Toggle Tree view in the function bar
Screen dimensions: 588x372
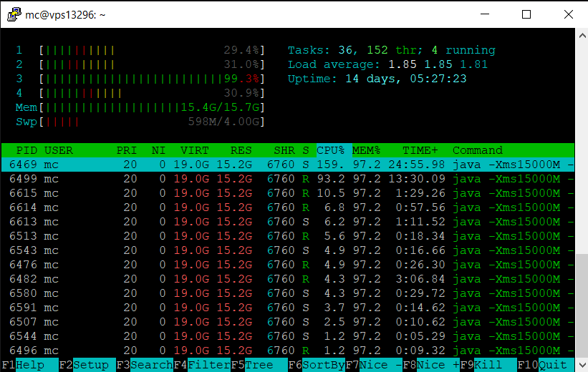click(x=259, y=365)
